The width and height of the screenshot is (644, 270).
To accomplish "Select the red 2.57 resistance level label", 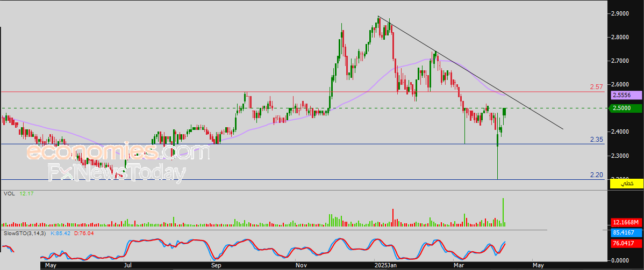I will [596, 87].
